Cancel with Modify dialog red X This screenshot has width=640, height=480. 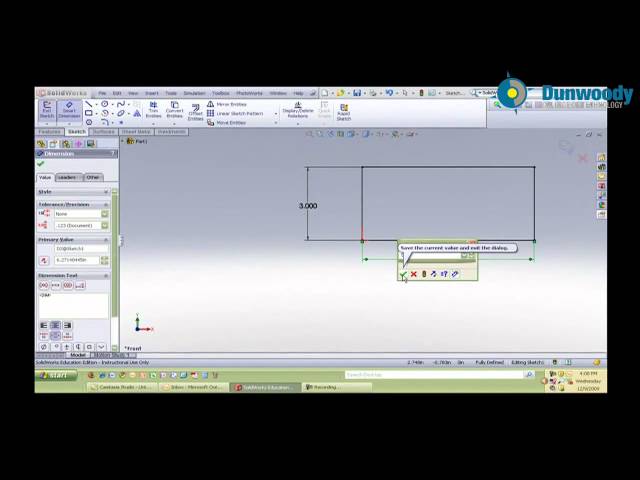(413, 274)
